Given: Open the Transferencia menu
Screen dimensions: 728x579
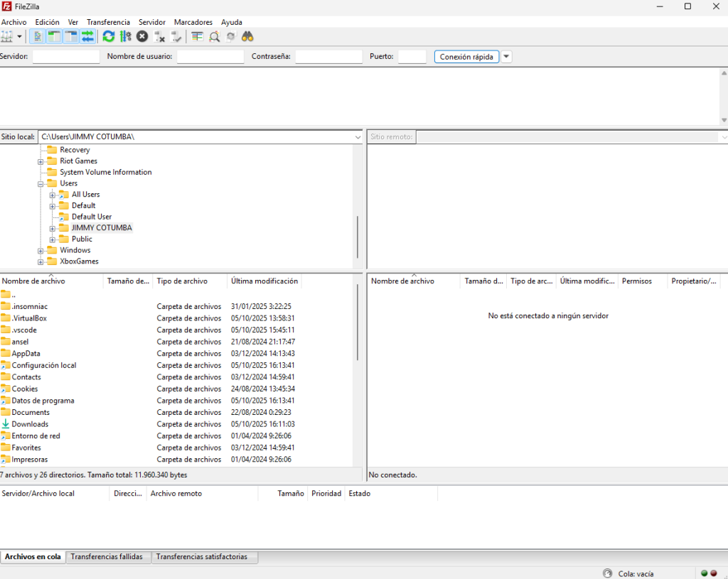Looking at the screenshot, I should click(108, 22).
